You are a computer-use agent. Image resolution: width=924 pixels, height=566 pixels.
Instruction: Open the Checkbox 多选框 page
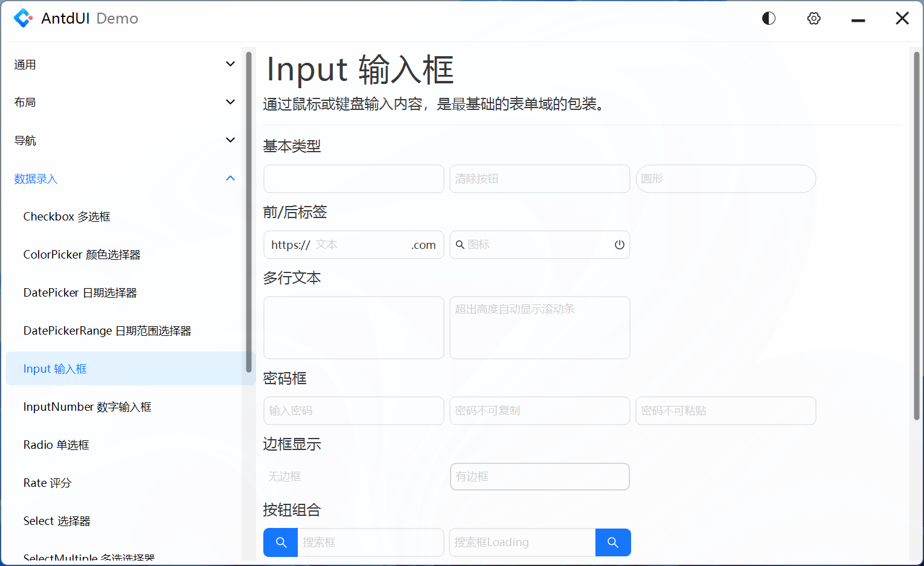[x=66, y=216]
